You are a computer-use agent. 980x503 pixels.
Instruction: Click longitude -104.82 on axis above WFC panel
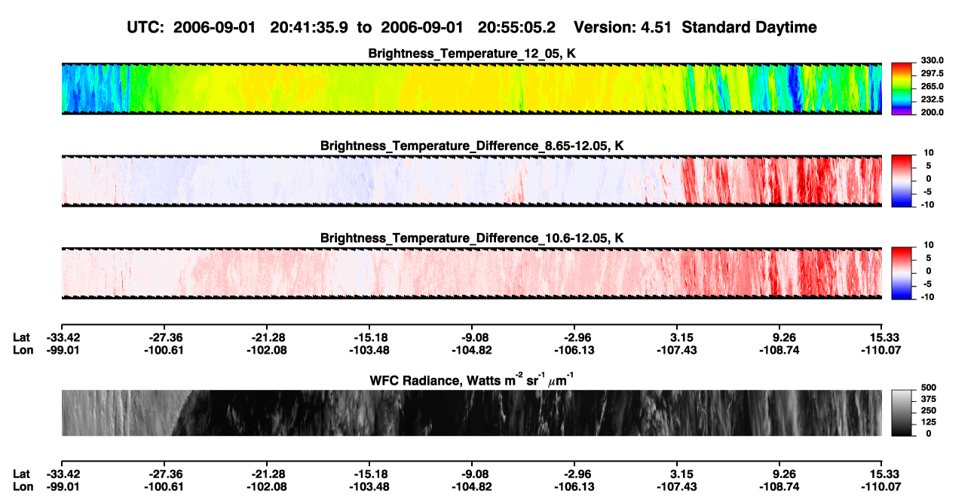(x=472, y=350)
